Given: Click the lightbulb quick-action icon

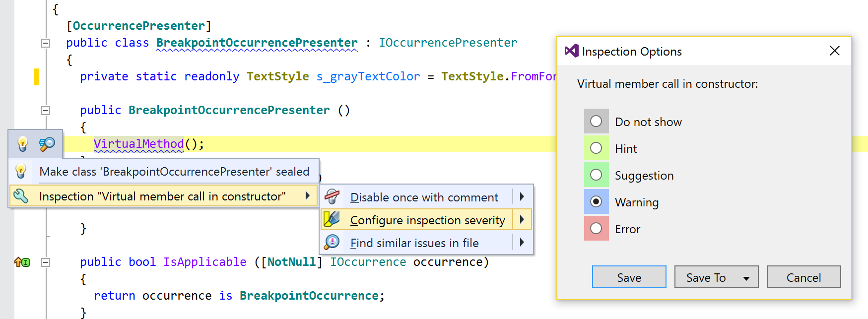Looking at the screenshot, I should tap(23, 144).
